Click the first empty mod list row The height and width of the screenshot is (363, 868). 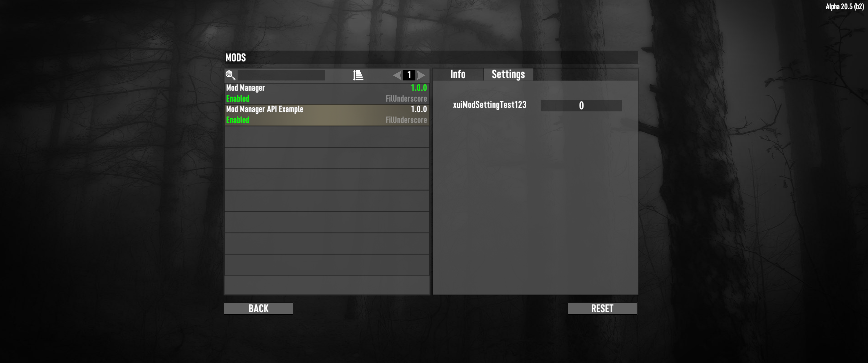pyautogui.click(x=327, y=136)
